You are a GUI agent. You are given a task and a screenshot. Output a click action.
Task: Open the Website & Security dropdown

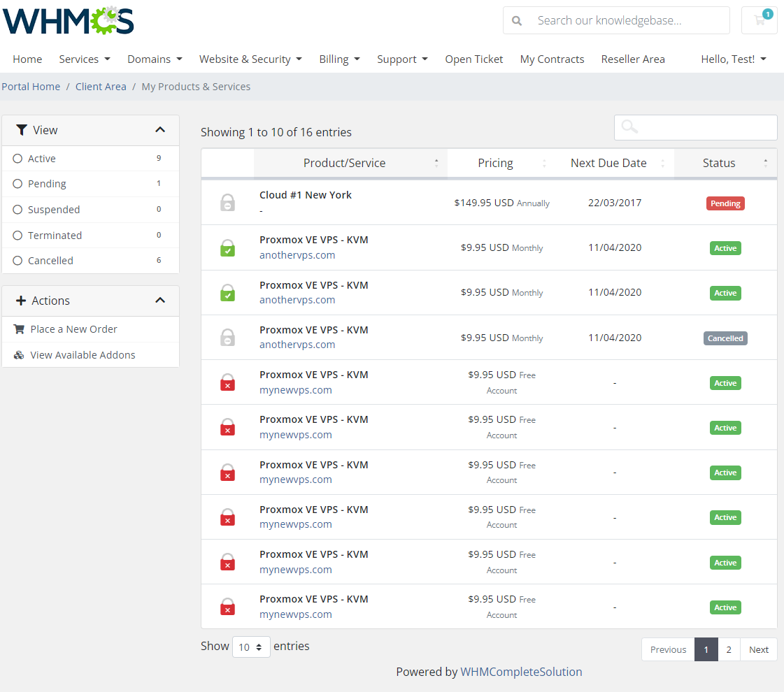tap(250, 59)
